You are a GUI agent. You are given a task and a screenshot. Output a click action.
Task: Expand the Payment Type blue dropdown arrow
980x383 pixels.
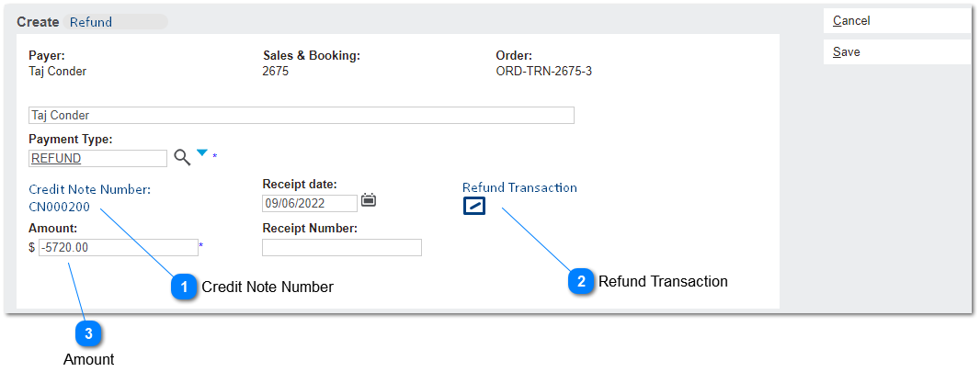point(202,152)
